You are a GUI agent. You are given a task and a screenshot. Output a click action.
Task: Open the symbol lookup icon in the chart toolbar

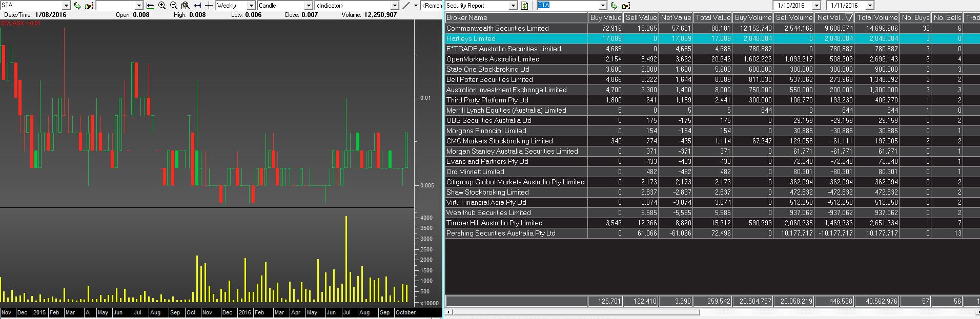pos(89,6)
